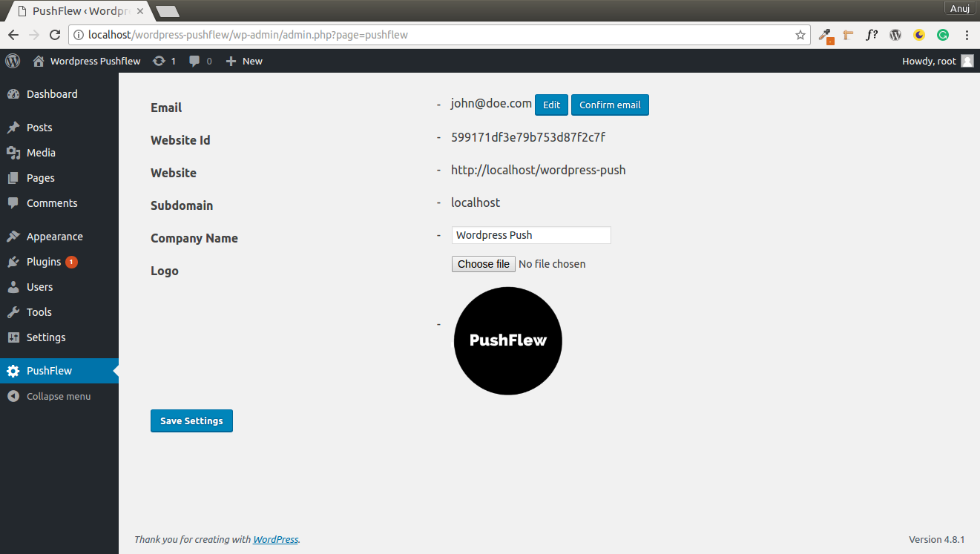Click the color picker eyedropper extension icon

point(825,35)
